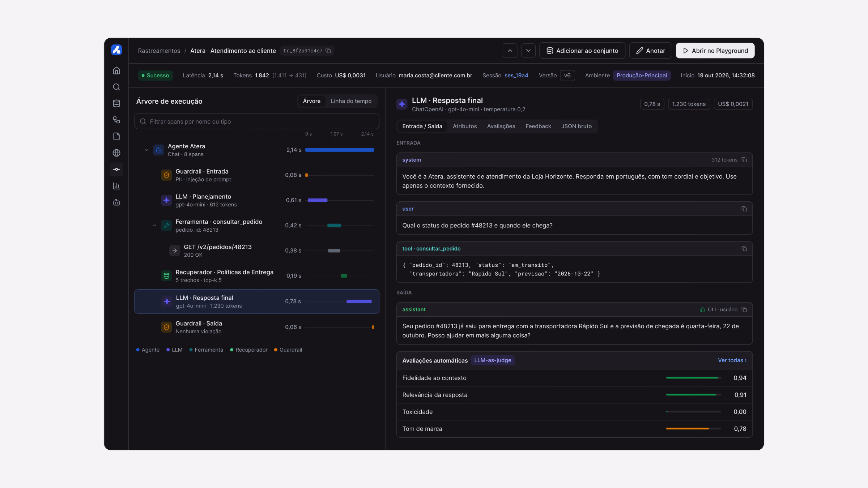Screen dimensions: 868x488
Task: Switch execution view to Linha do tempo
Action: [351, 101]
